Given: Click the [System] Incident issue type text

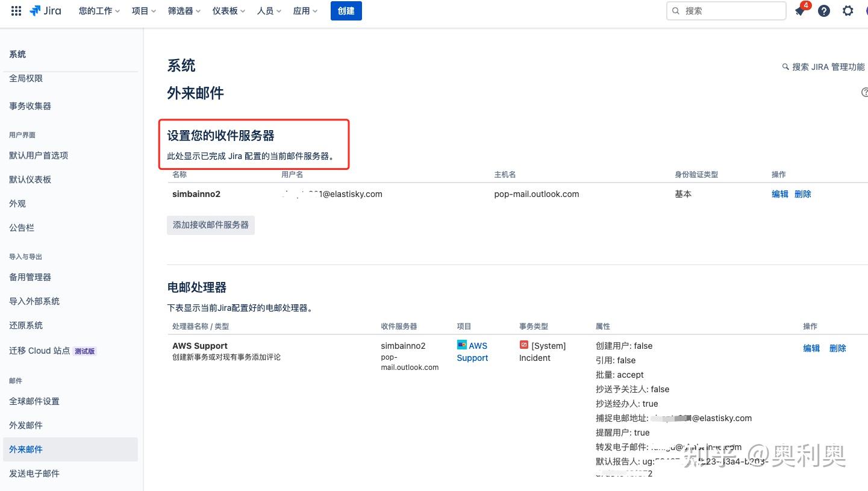Looking at the screenshot, I should (x=543, y=352).
